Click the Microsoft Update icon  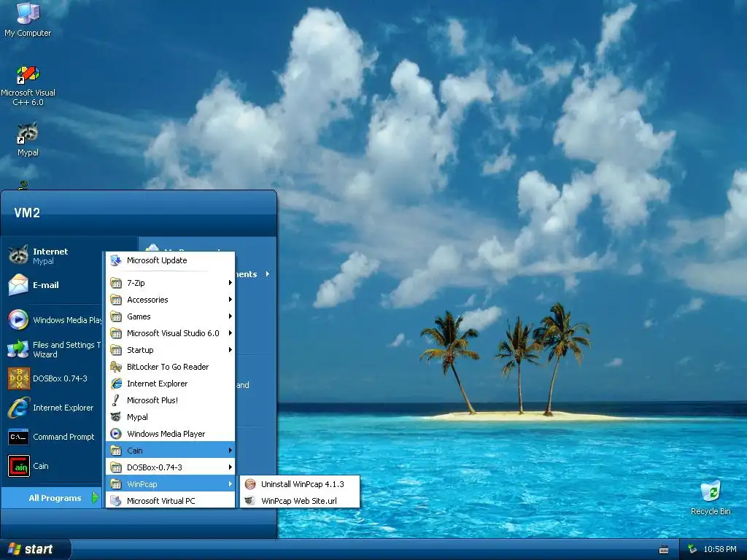[x=116, y=260]
